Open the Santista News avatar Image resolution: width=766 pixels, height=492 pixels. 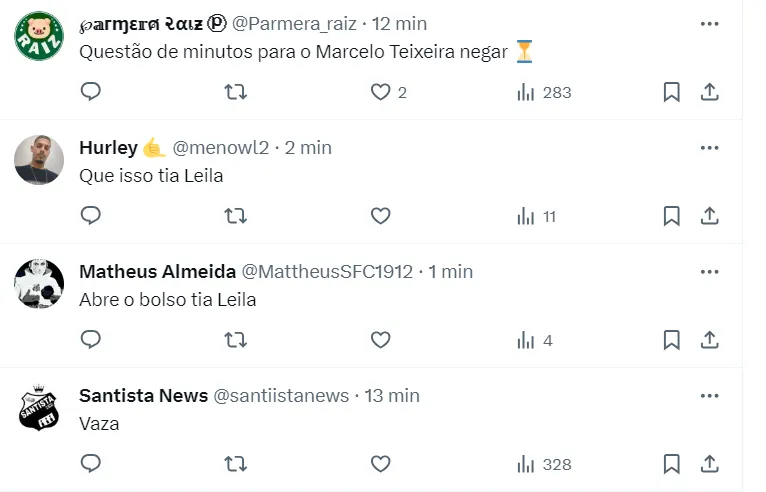coord(39,407)
